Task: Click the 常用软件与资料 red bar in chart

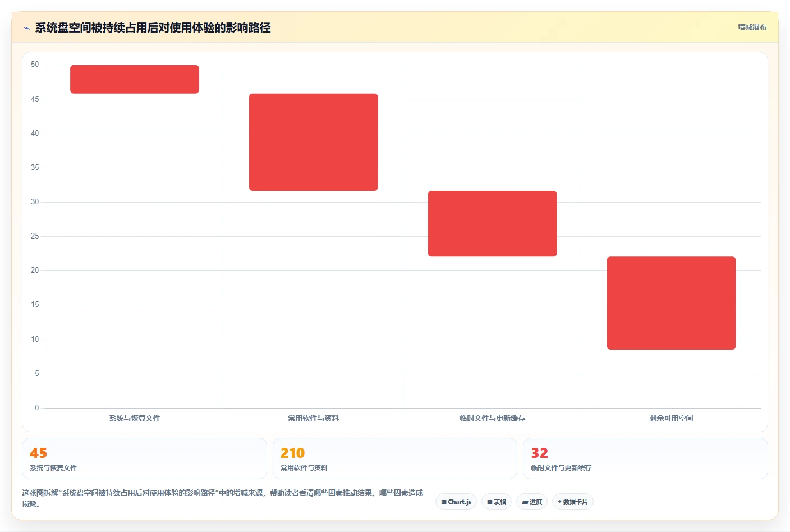Action: click(314, 142)
